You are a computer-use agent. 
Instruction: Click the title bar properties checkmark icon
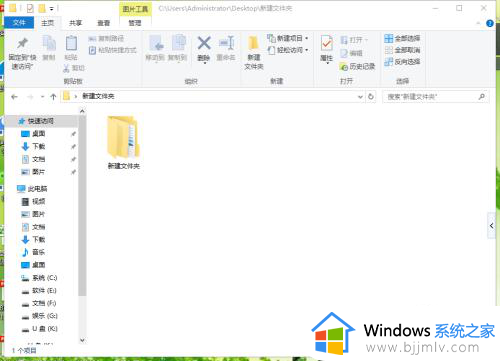point(30,8)
